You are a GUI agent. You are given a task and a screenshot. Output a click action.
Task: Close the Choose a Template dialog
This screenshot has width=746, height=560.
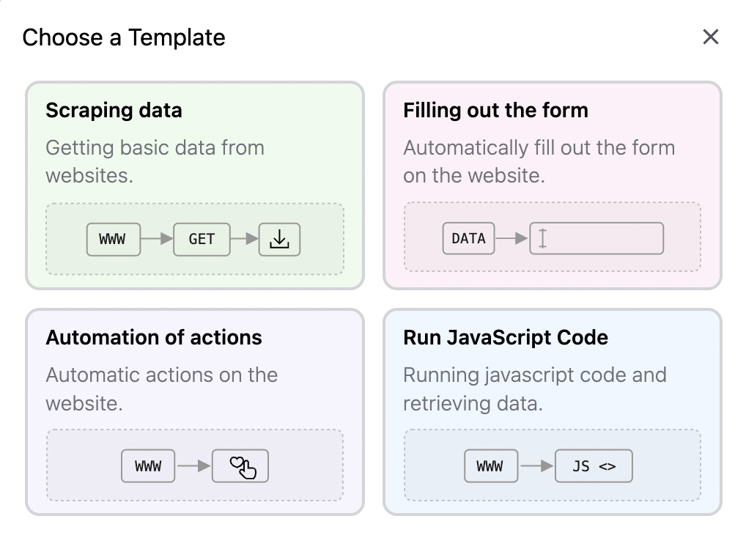710,37
